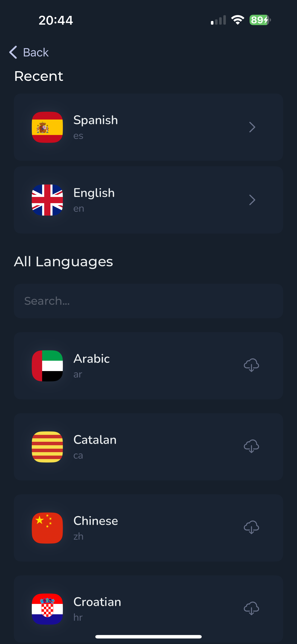The width and height of the screenshot is (297, 644).
Task: Select Spanish from recent languages
Action: [96, 120]
